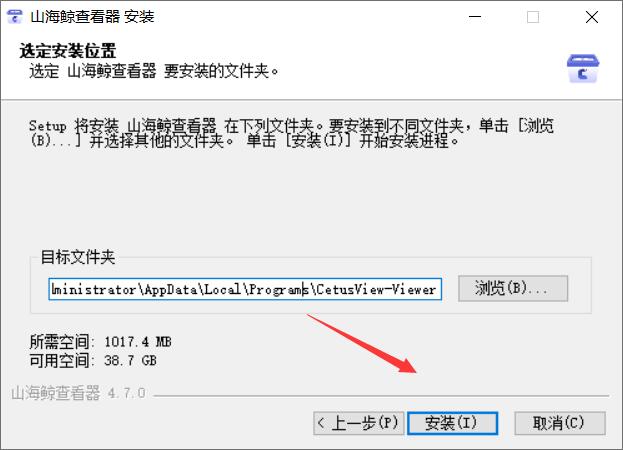
Task: Close the 山海鲸查看器 安装 window
Action: 592,17
